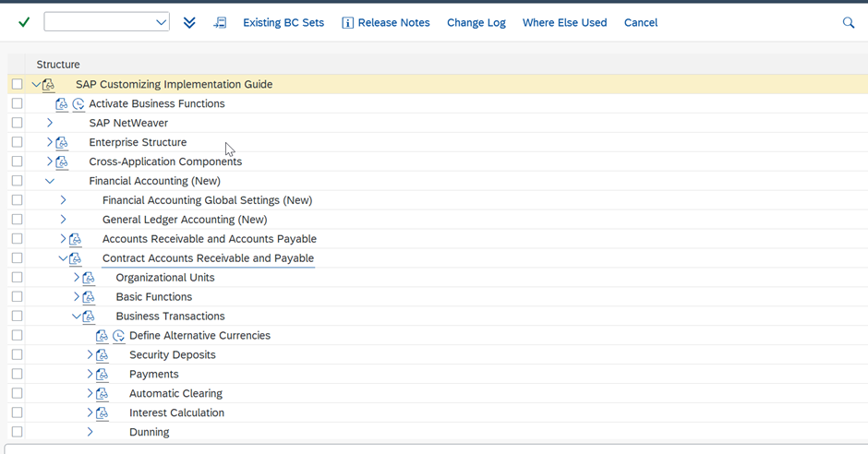Expand the Enterprise Structure node
The height and width of the screenshot is (454, 868).
[x=49, y=142]
